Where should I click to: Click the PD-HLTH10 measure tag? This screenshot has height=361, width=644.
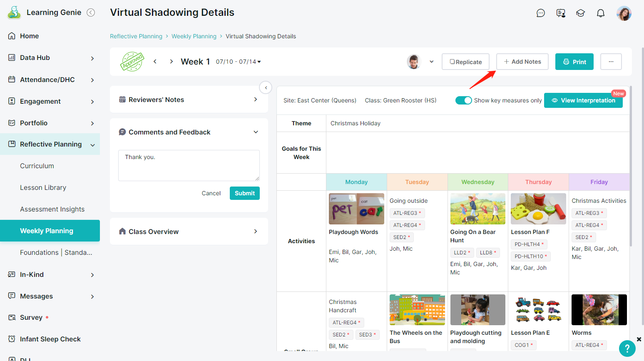531,256
